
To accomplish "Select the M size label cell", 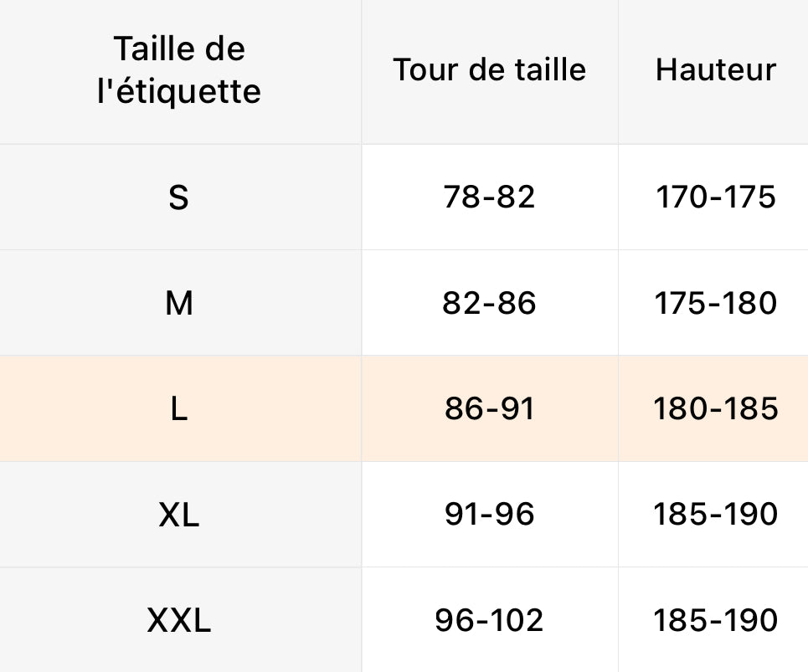I will 179,303.
